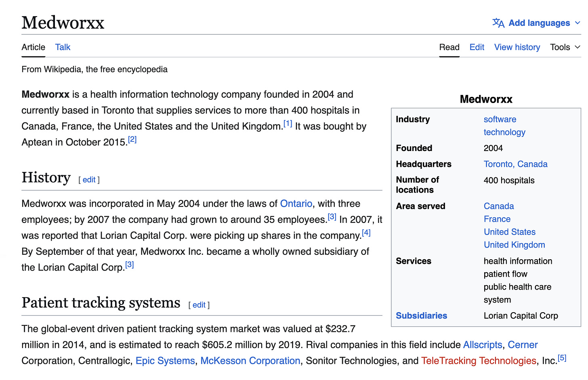Open citation [4] after shares in company
The image size is (588, 380).
click(366, 233)
